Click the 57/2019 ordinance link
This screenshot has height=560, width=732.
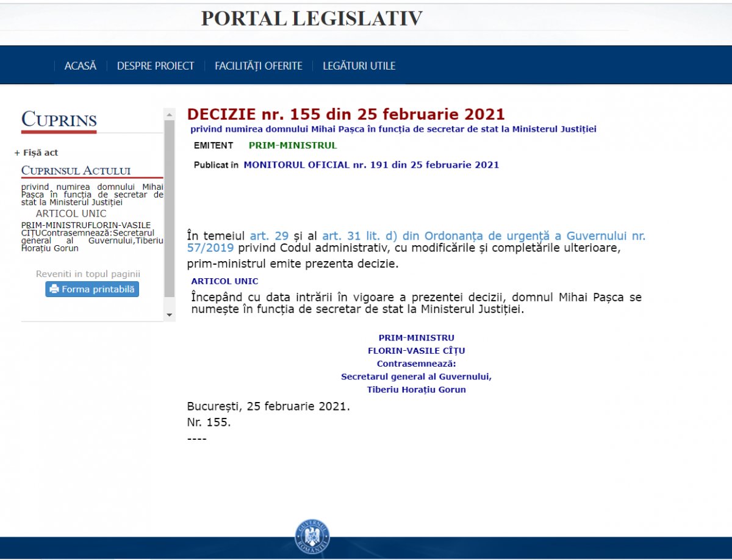[210, 248]
